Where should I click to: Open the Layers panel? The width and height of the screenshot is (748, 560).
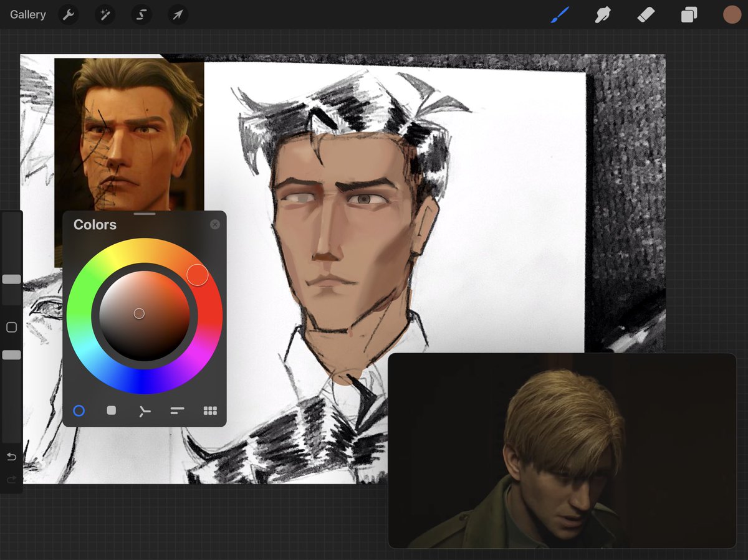(x=689, y=14)
